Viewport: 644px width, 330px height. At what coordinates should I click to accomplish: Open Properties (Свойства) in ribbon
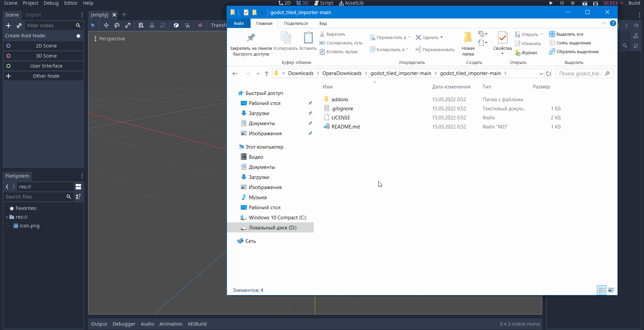click(502, 43)
